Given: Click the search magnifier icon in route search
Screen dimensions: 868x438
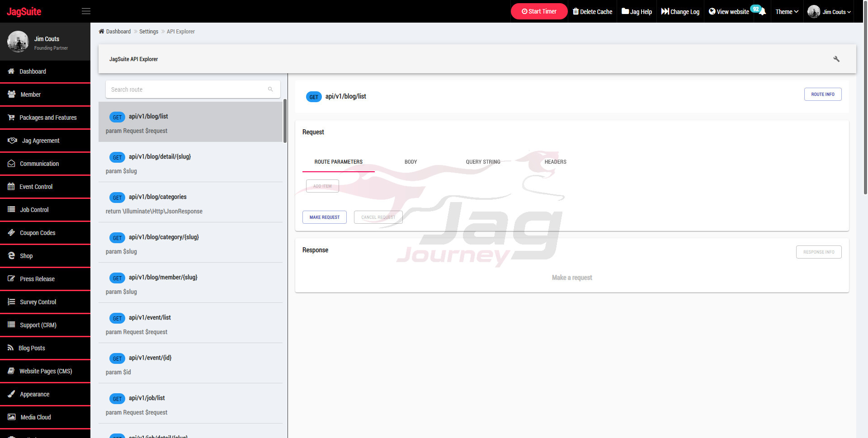Looking at the screenshot, I should point(270,89).
